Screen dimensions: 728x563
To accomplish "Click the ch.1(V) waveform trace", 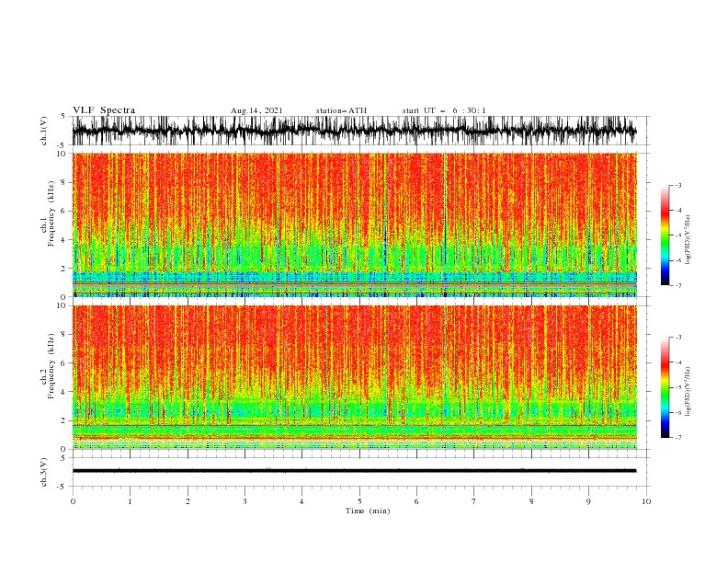I will 355,131.
